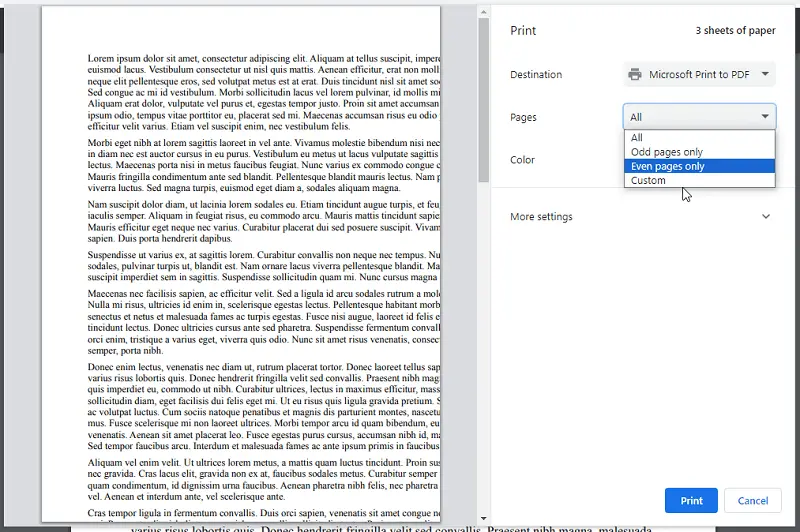
Task: Click the More settings chevron arrow
Action: pyautogui.click(x=766, y=216)
